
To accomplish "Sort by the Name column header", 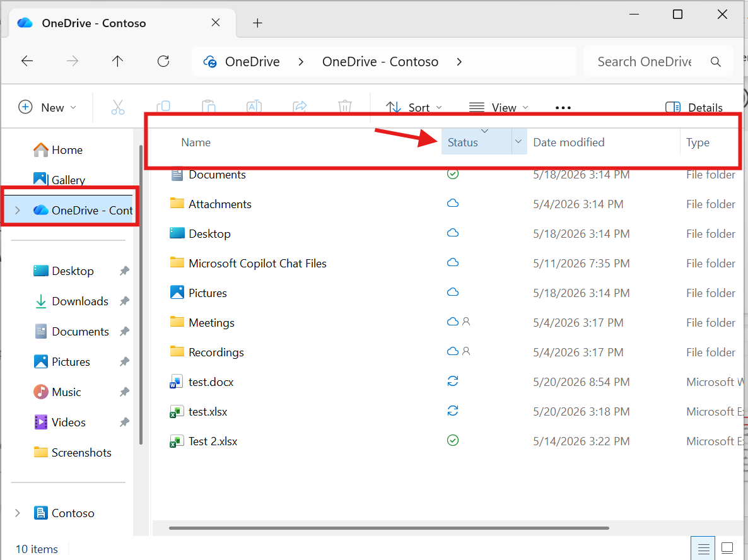I will [196, 142].
